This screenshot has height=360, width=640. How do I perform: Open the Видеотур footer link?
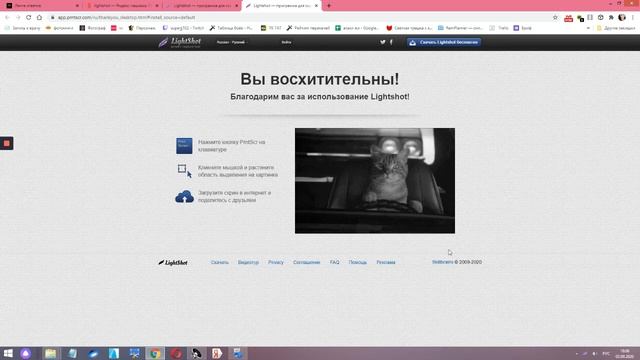coord(248,262)
